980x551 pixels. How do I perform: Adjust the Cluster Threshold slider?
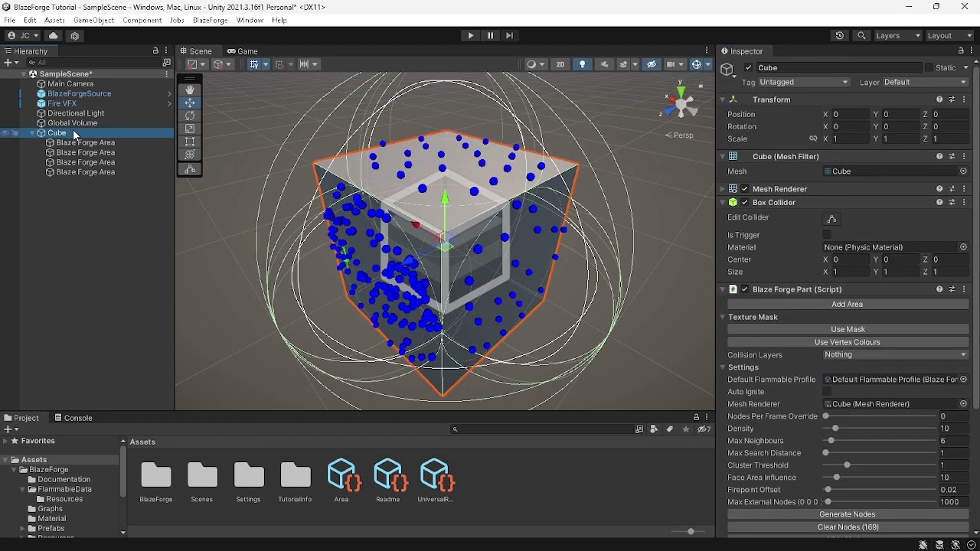pos(880,465)
